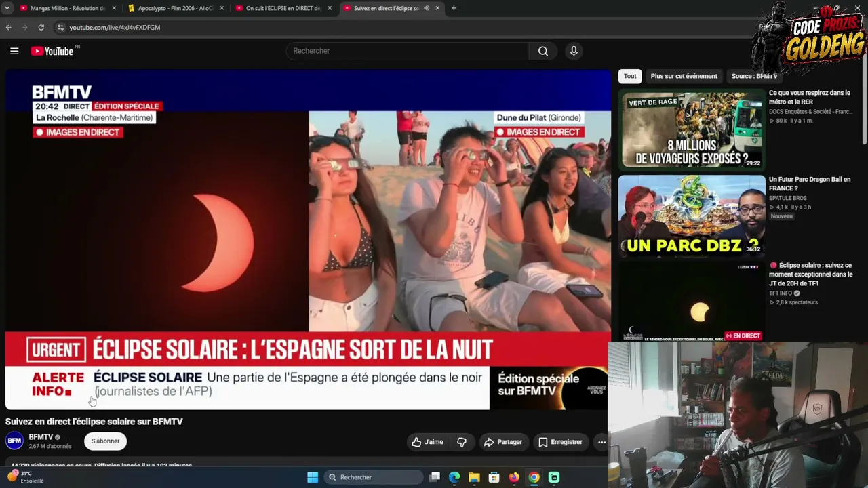This screenshot has height=488, width=868.
Task: Click the YouTube search magnifier button
Action: (x=543, y=51)
